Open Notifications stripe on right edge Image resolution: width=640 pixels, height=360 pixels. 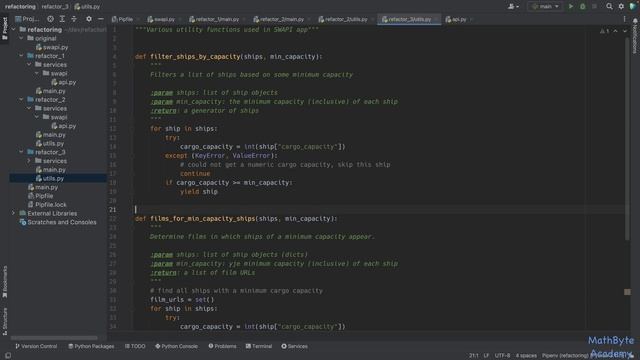pos(635,36)
